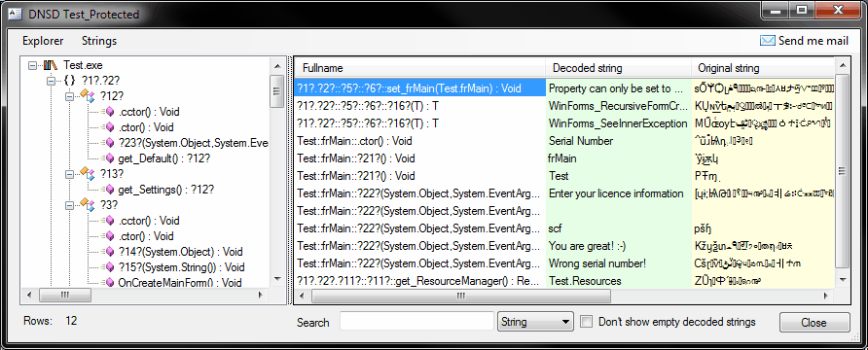Click the ?13? class icon

(88, 174)
